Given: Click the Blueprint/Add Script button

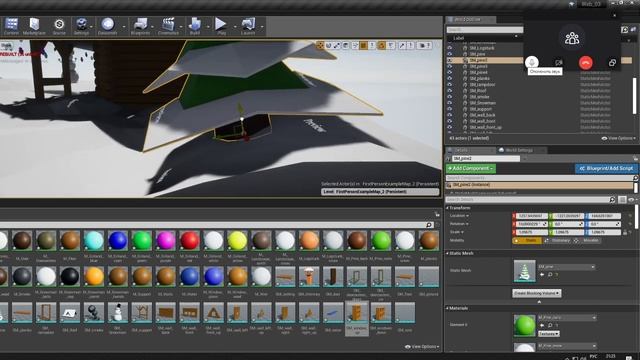Looking at the screenshot, I should pyautogui.click(x=606, y=168).
